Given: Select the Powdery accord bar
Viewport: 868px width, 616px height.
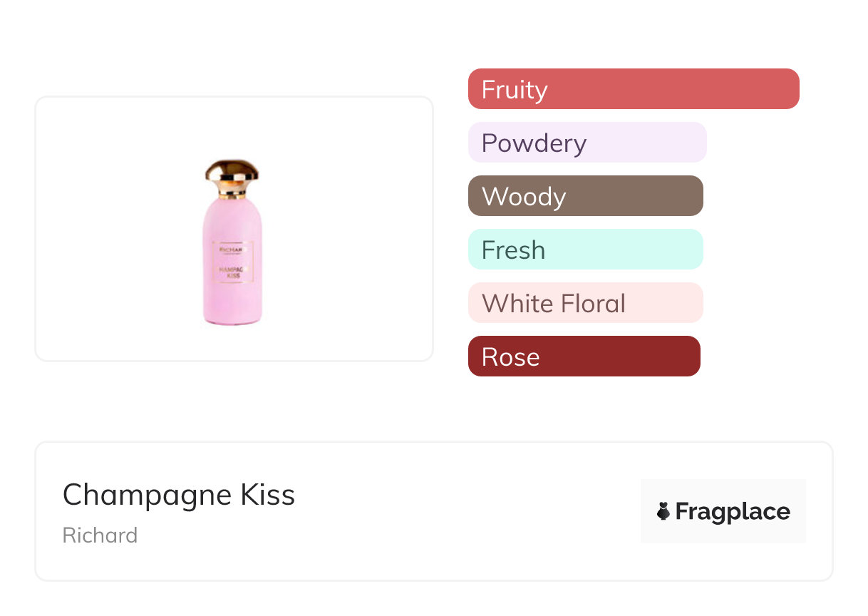Looking at the screenshot, I should (587, 143).
